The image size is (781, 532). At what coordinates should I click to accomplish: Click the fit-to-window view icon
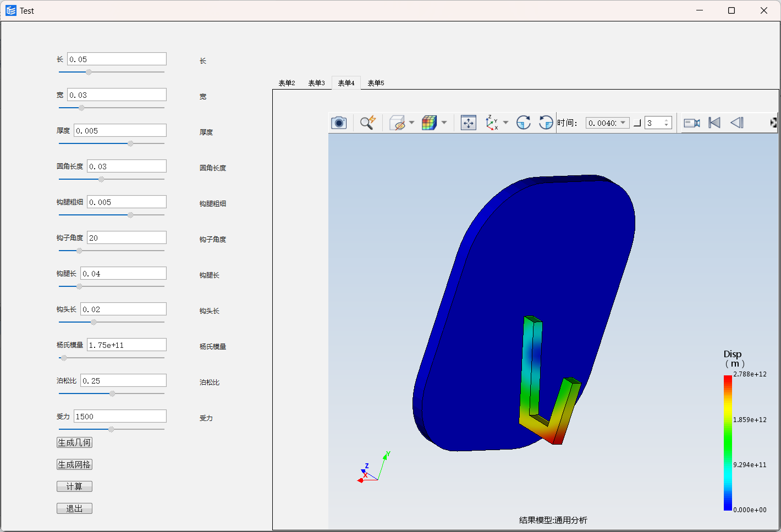click(x=468, y=123)
